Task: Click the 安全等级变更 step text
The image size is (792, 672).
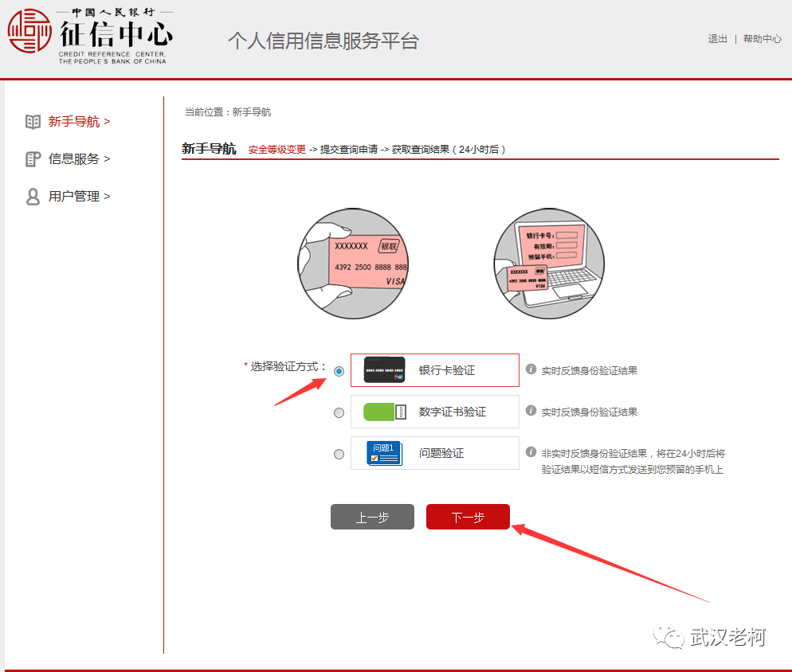Action: click(x=276, y=150)
